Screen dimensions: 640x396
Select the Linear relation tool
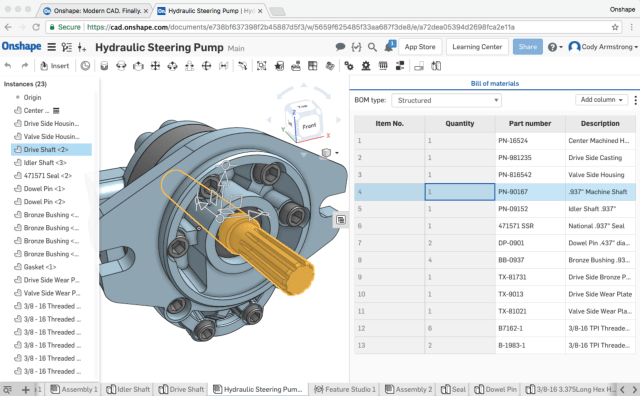[400, 66]
